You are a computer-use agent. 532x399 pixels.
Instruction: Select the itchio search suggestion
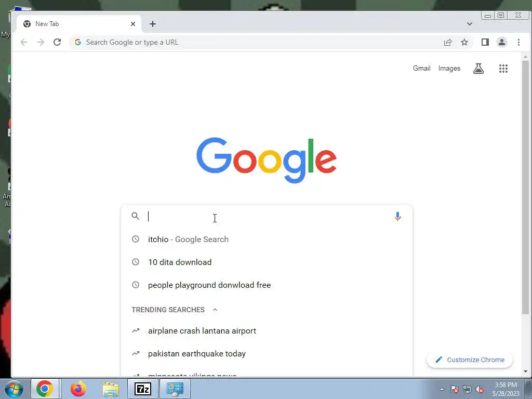[267, 239]
